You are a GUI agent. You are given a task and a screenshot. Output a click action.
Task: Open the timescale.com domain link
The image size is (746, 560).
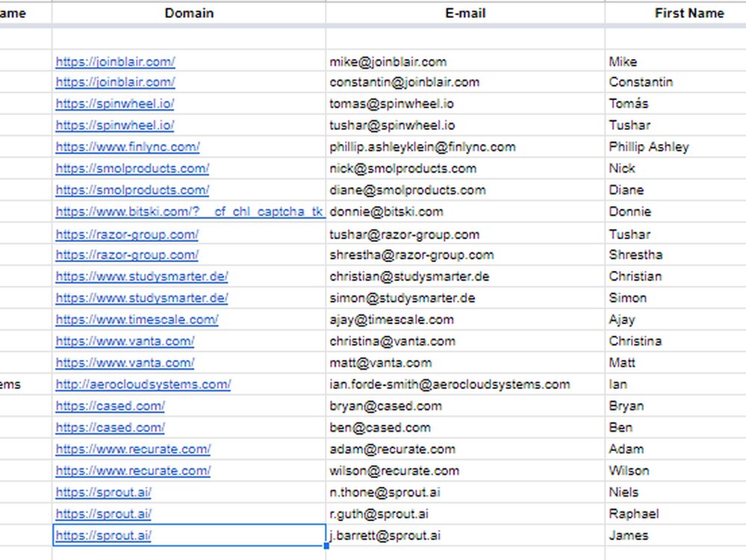[x=137, y=320]
